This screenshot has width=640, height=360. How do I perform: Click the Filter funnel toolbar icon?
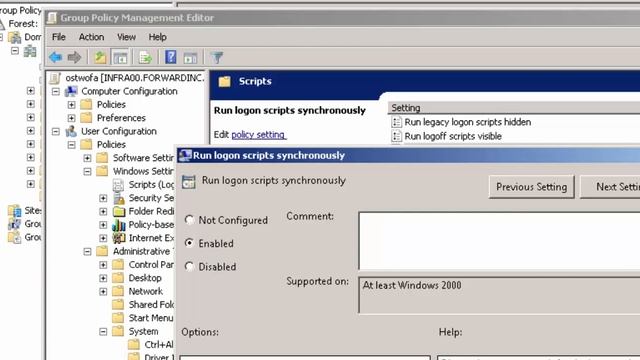pyautogui.click(x=217, y=58)
